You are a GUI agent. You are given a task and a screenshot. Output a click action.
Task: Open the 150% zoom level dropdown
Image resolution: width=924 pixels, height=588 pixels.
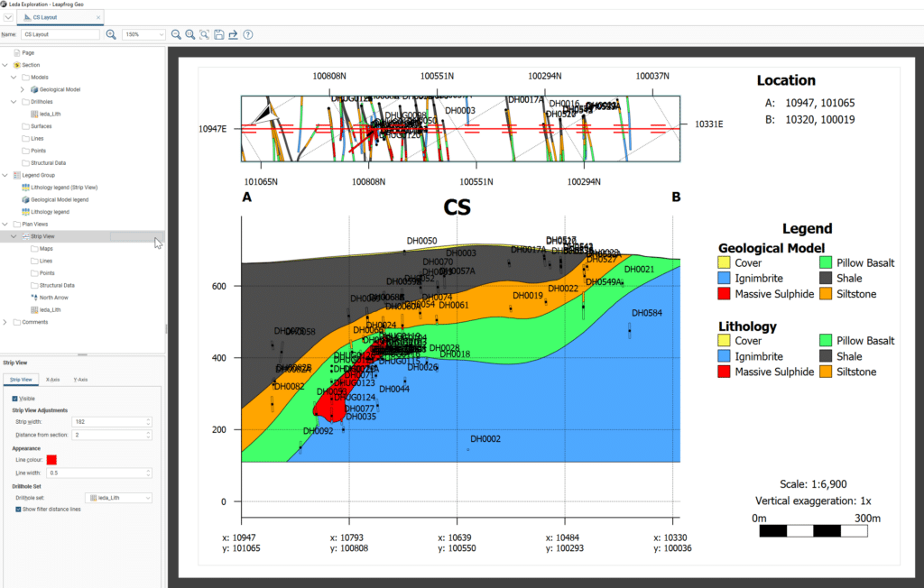(143, 34)
